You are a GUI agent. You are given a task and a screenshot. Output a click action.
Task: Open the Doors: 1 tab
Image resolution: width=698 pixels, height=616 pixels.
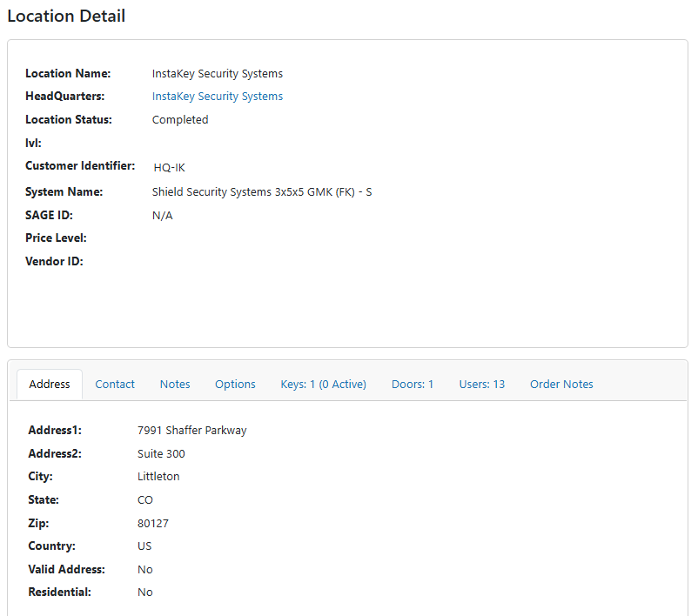tap(413, 384)
